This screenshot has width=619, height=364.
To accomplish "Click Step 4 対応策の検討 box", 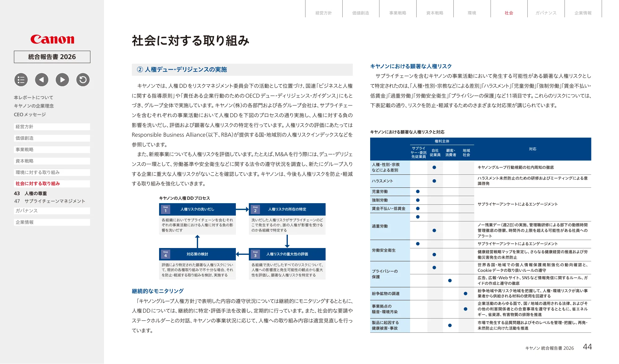I will pyautogui.click(x=197, y=254).
